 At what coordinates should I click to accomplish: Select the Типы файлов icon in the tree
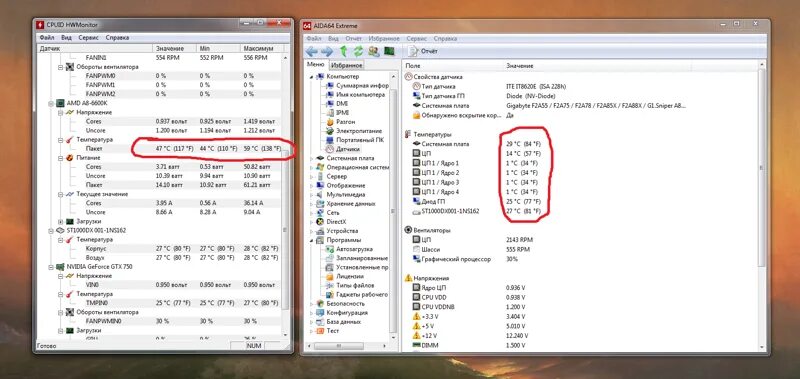tap(329, 285)
